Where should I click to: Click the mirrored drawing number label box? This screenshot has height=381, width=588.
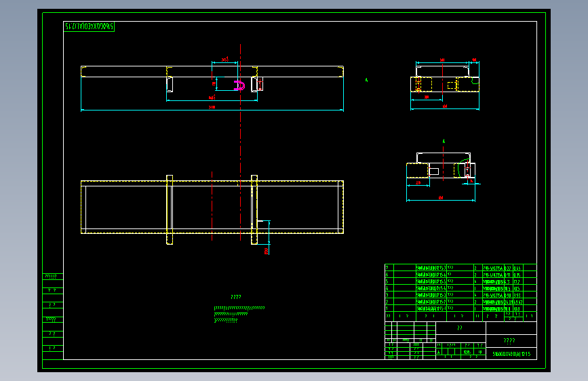point(89,26)
